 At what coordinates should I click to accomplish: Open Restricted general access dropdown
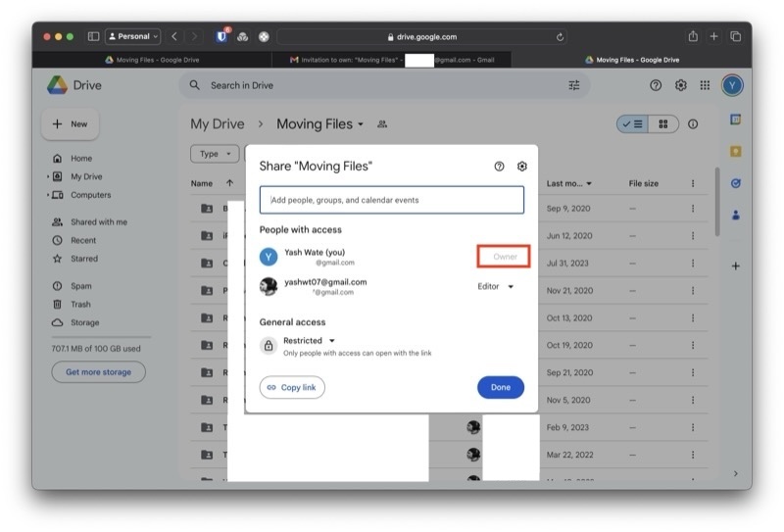[309, 341]
